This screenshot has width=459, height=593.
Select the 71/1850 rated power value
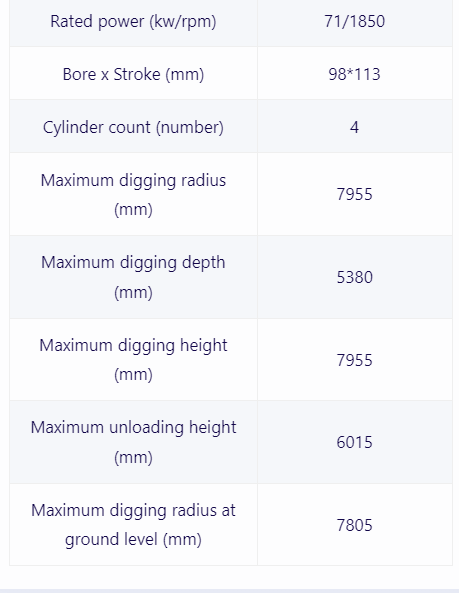354,21
